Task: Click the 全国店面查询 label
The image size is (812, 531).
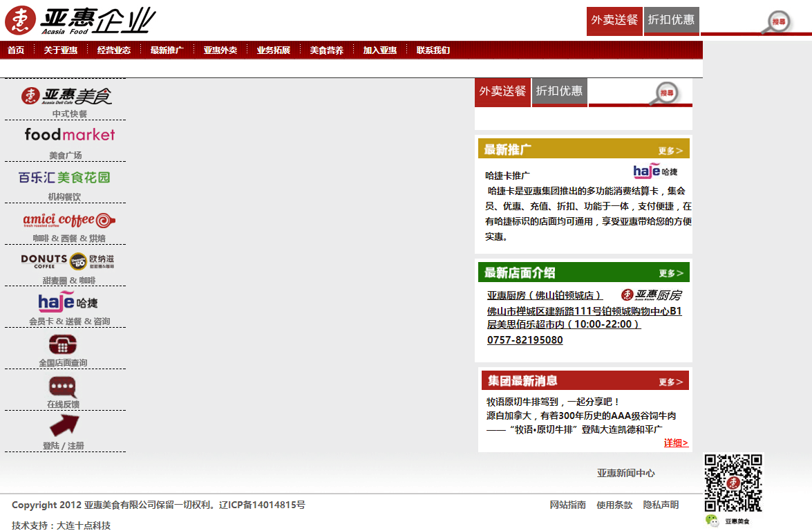Action: [63, 362]
